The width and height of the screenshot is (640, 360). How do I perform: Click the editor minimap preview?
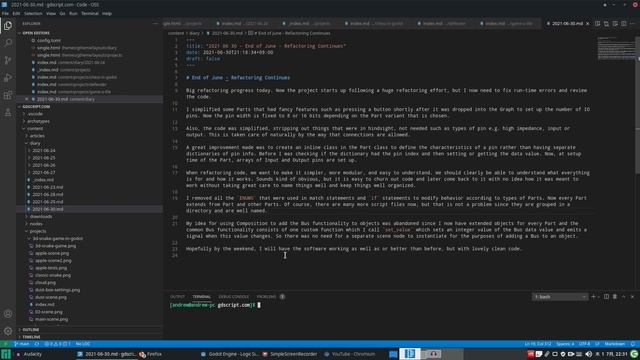click(616, 49)
